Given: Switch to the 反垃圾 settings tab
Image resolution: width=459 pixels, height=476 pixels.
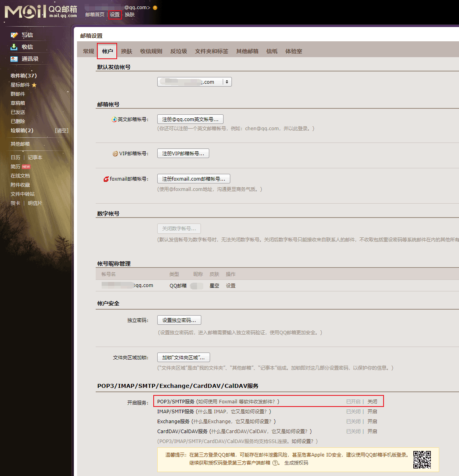Looking at the screenshot, I should pyautogui.click(x=179, y=51).
